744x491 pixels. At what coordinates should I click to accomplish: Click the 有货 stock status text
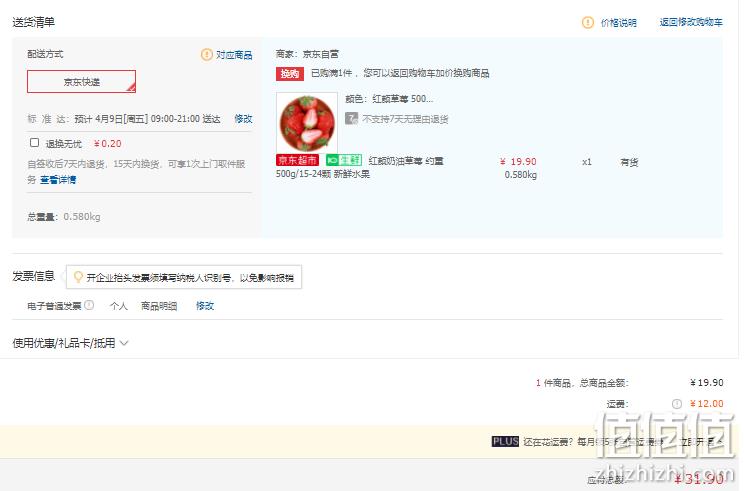coord(629,162)
